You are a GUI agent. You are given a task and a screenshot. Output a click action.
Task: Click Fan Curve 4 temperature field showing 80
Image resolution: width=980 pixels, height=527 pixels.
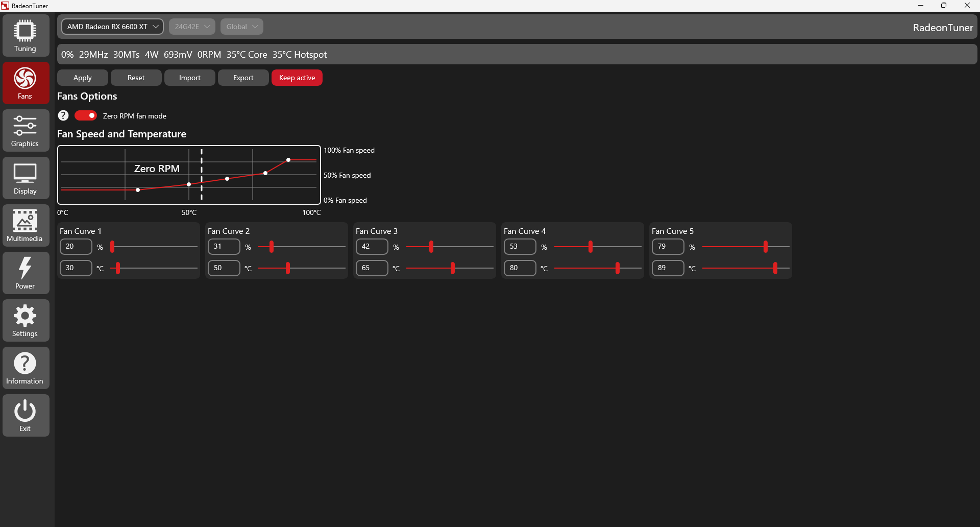pos(520,268)
